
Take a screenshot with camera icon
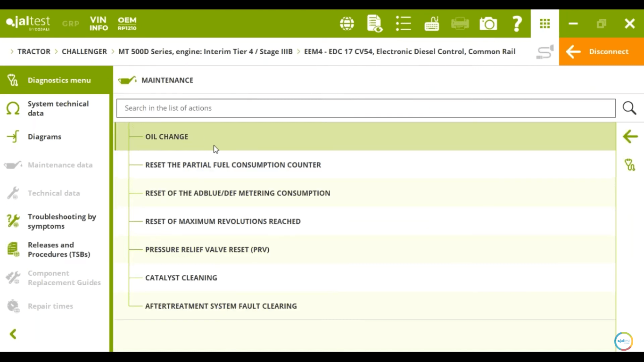488,24
